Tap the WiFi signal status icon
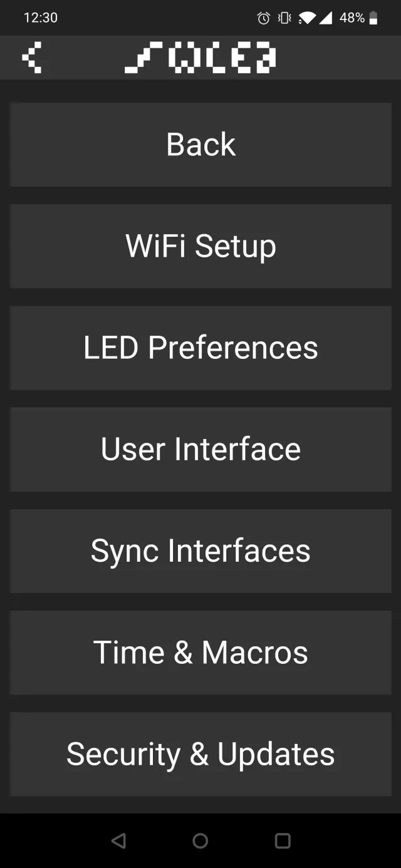The height and width of the screenshot is (868, 401). [306, 18]
